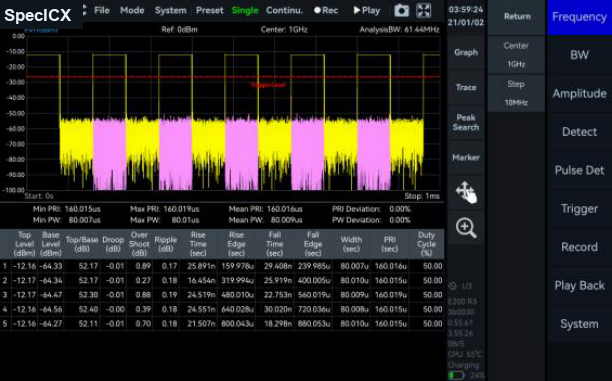
Task: Select the Record tab
Action: tap(579, 247)
